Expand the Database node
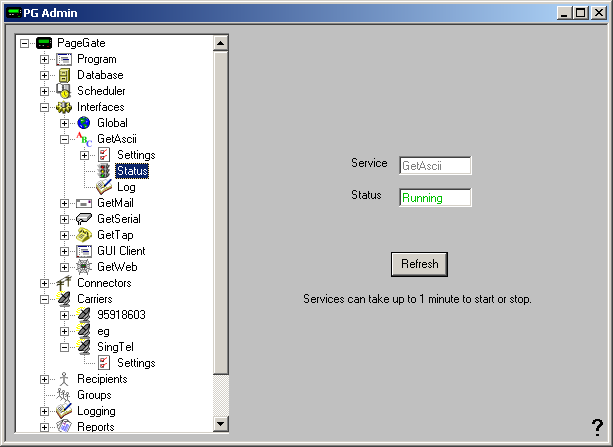The width and height of the screenshot is (613, 447). [x=45, y=75]
